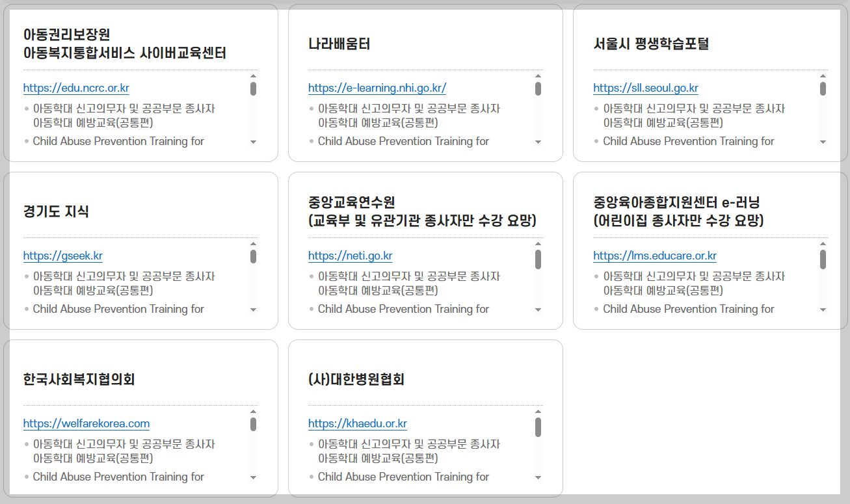Viewport: 850px width, 504px height.
Task: Click 'Child Abuse Prevention Training for' in 한국사회복지협의회 card
Action: pyautogui.click(x=118, y=477)
